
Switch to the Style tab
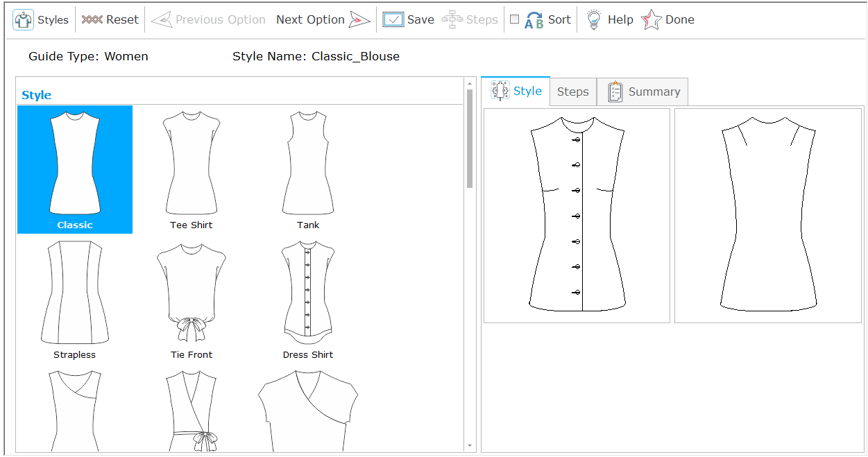[x=516, y=91]
